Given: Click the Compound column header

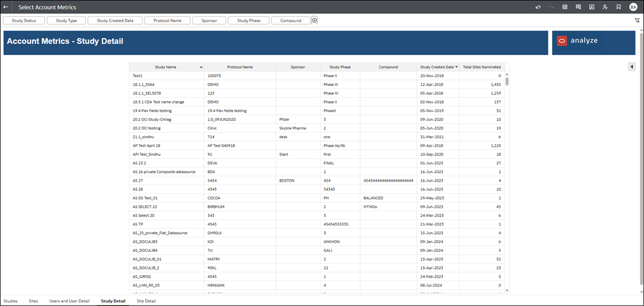Looking at the screenshot, I should (x=388, y=67).
